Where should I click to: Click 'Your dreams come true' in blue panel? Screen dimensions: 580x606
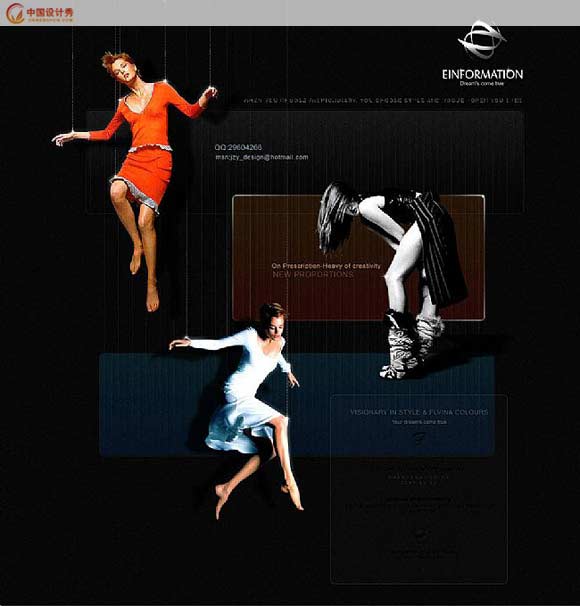point(419,422)
